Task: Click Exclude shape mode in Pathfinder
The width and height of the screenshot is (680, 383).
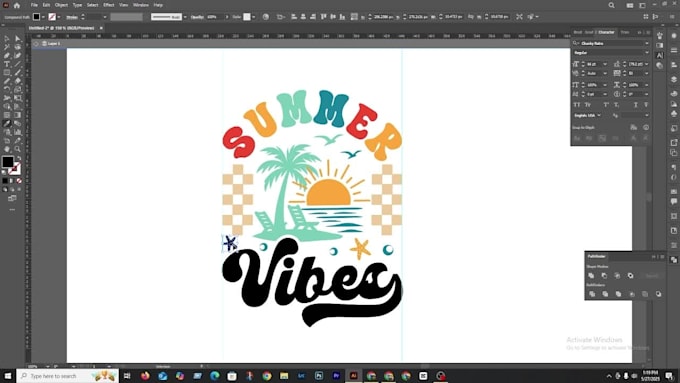Action: 631,275
